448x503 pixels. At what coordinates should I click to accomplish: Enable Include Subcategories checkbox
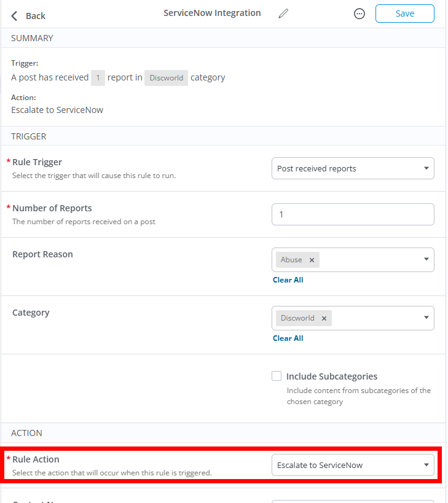click(x=277, y=376)
